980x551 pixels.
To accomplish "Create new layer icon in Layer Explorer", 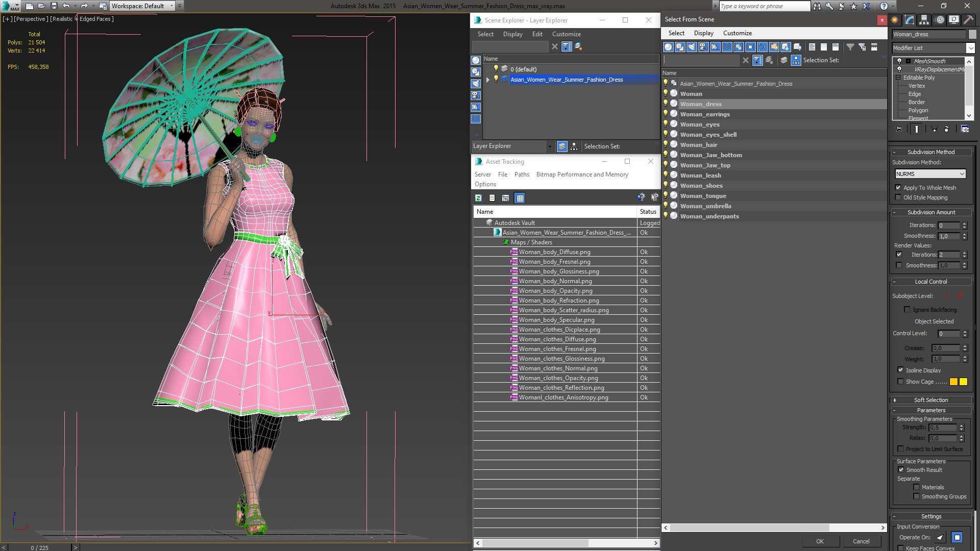I will click(x=578, y=46).
